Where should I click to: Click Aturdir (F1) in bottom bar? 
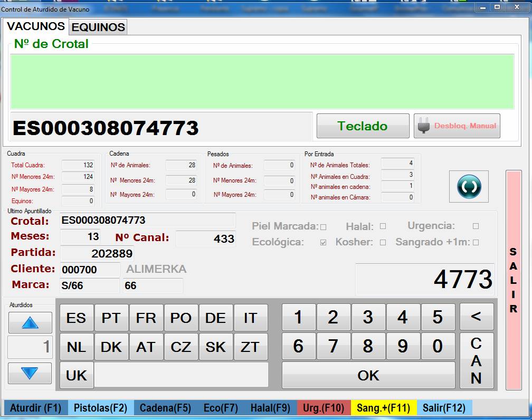36,408
